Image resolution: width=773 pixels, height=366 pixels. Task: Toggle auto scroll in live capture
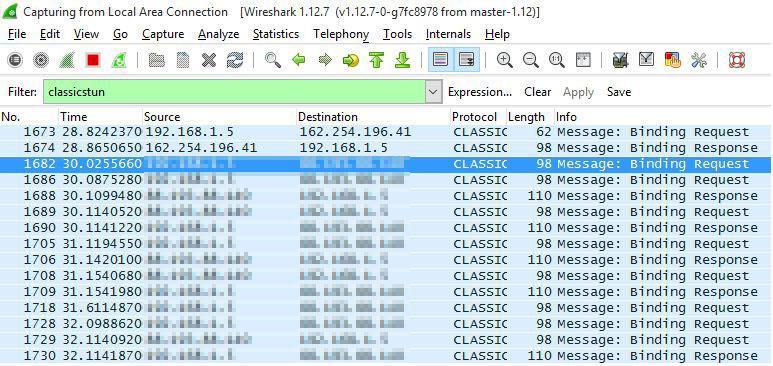click(466, 61)
